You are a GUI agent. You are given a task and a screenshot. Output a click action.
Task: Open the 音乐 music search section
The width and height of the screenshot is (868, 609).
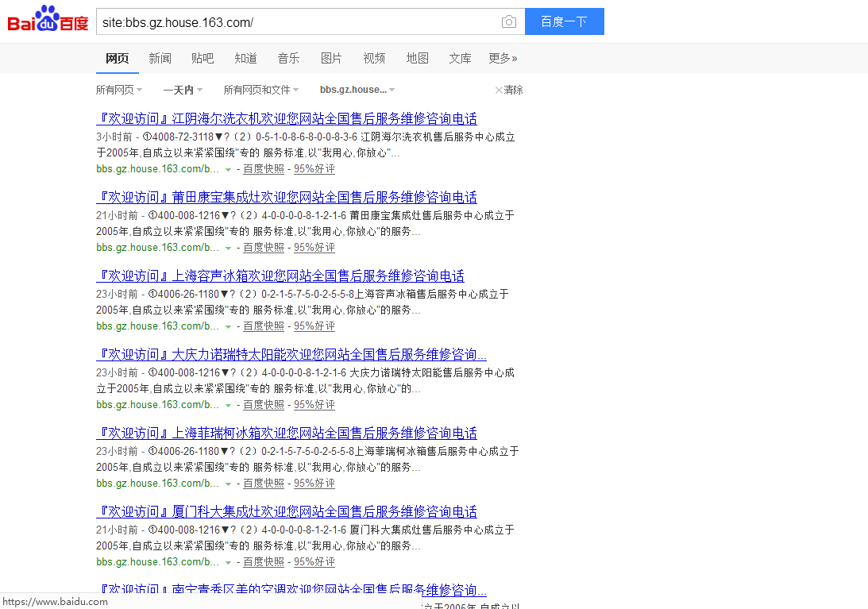coord(288,58)
